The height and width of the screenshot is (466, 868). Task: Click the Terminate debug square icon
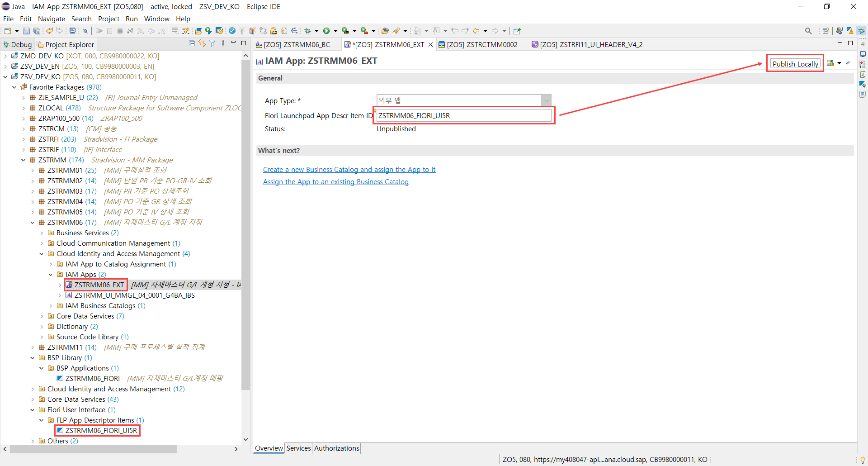coord(120,31)
